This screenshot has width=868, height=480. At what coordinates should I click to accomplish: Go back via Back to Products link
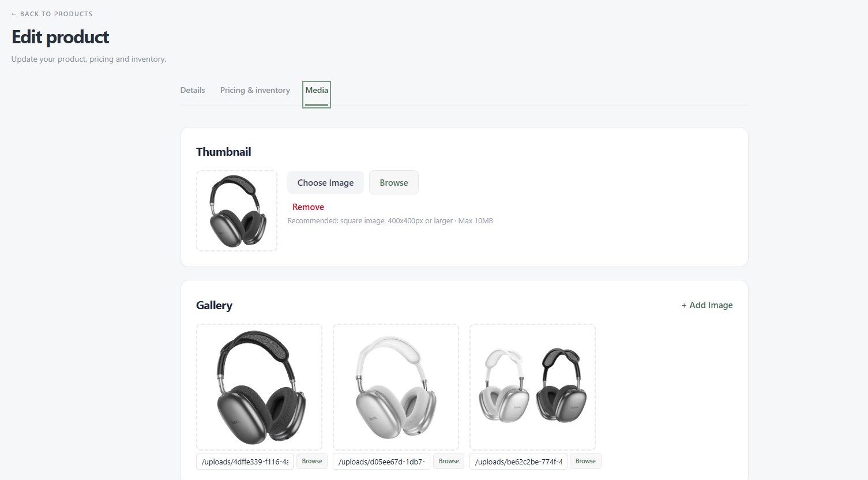pos(52,14)
